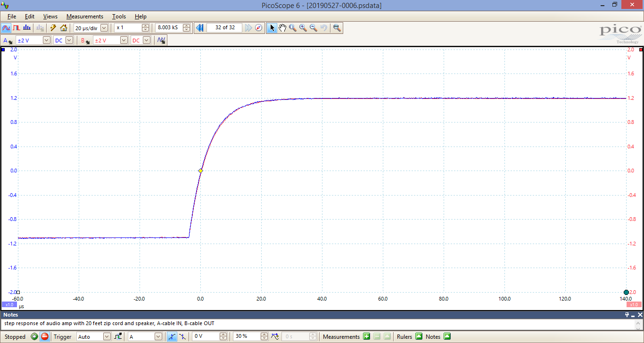Select the zoom-in magnifier
This screenshot has width=644, height=343.
[x=303, y=28]
